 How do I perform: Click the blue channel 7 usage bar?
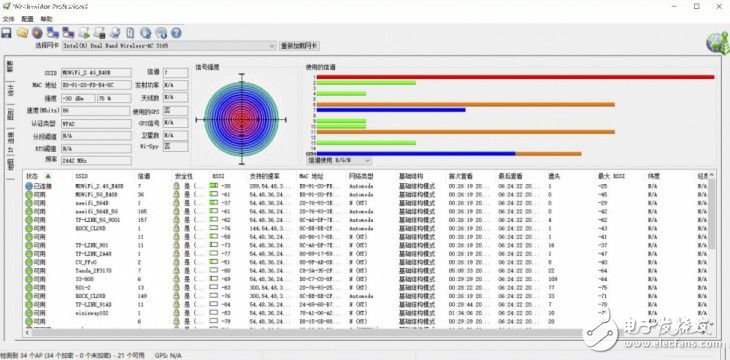(391, 110)
